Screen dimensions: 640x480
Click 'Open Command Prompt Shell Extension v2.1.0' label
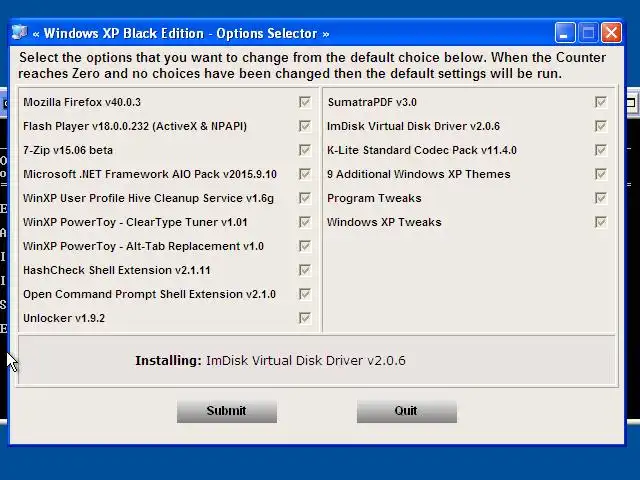click(149, 294)
